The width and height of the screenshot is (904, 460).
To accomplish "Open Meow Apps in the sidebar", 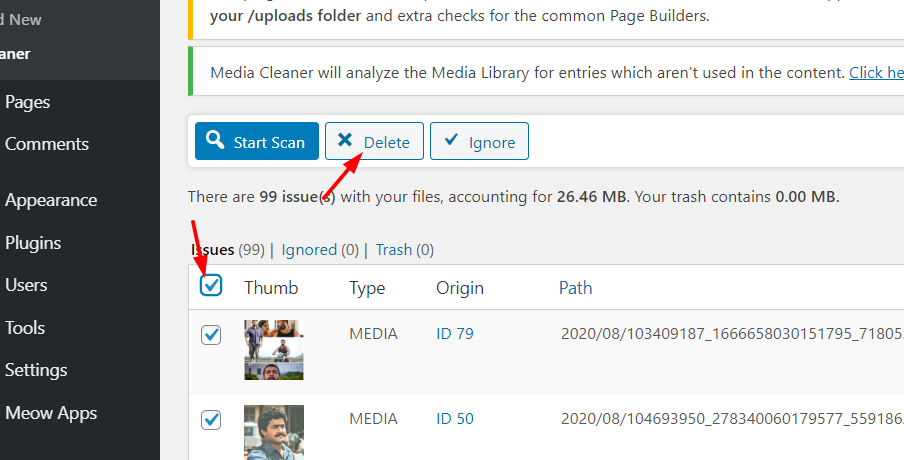I will [x=51, y=413].
